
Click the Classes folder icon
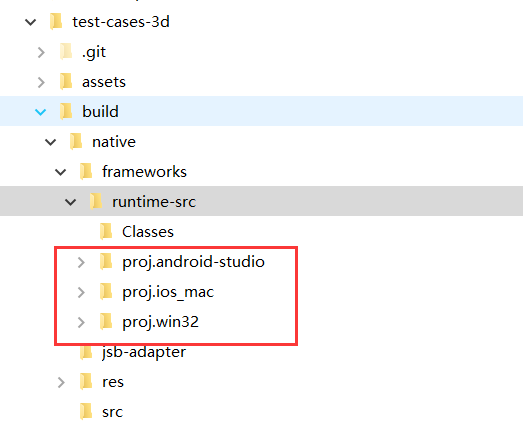coord(106,231)
